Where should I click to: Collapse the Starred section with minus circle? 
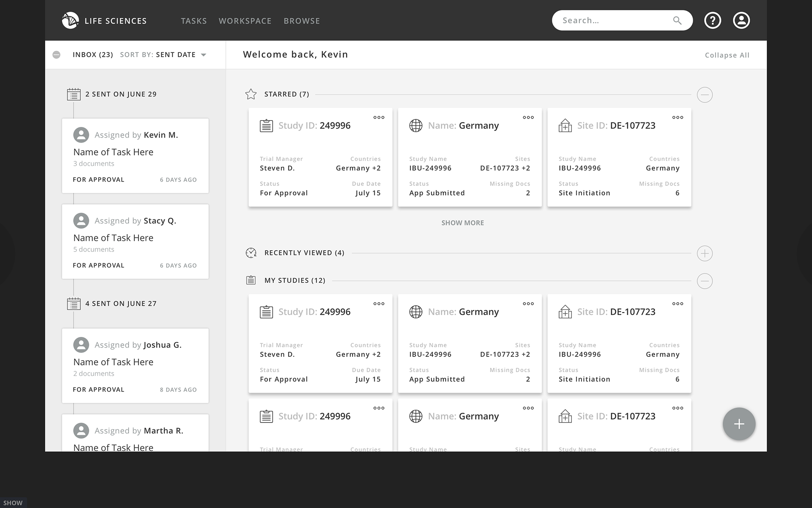[705, 94]
